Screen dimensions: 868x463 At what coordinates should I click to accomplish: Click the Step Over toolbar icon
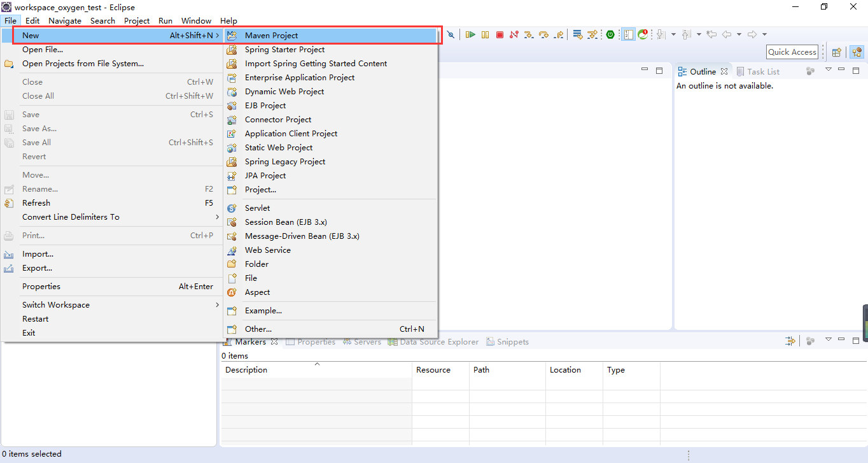[x=543, y=34]
